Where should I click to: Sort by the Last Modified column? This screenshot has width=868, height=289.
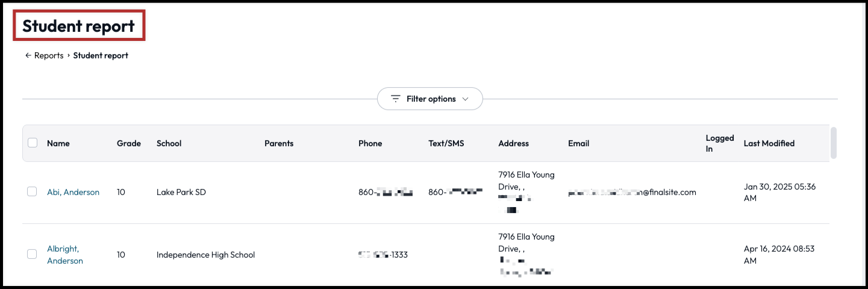pyautogui.click(x=769, y=143)
